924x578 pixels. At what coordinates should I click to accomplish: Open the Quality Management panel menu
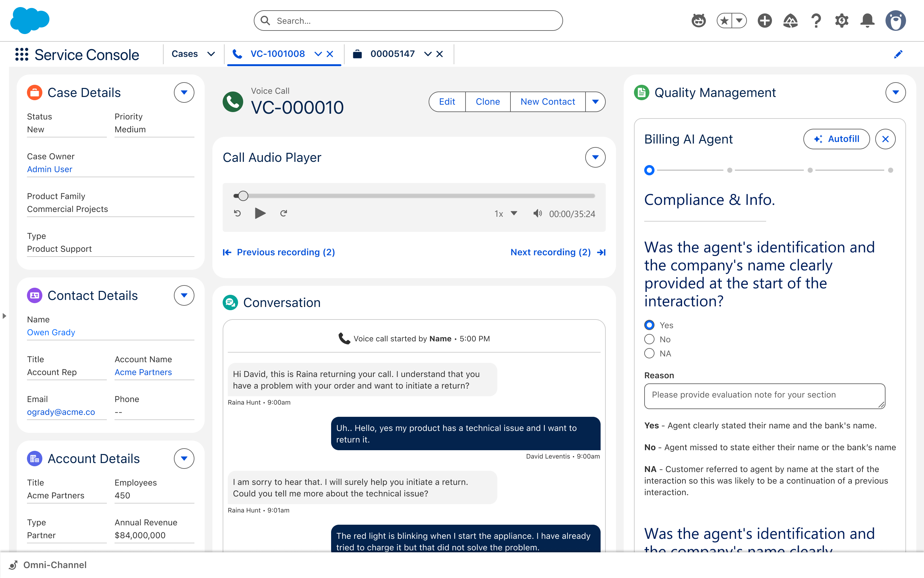[895, 92]
